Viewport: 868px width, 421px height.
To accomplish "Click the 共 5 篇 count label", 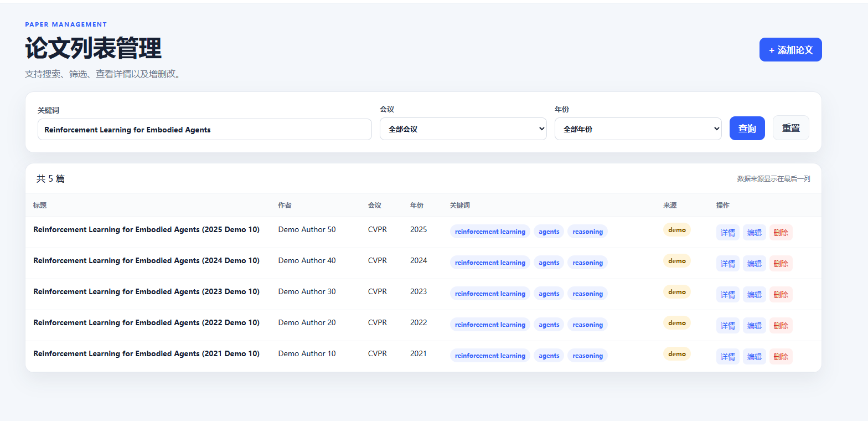I will tap(50, 178).
